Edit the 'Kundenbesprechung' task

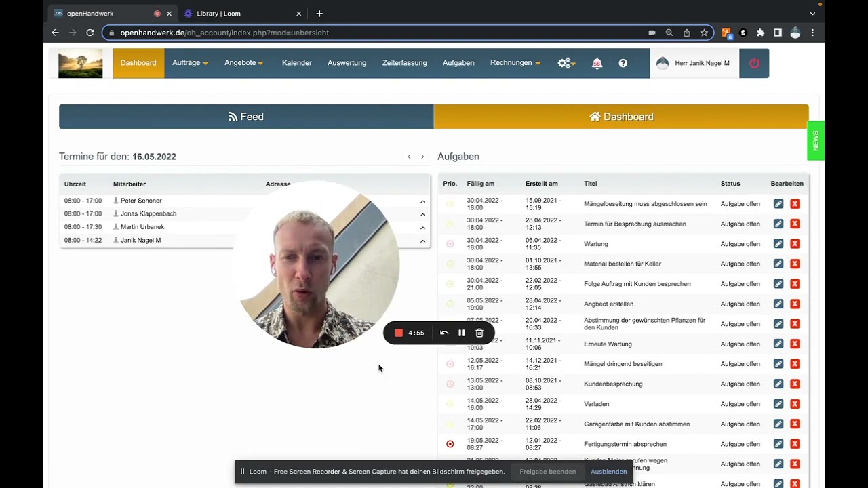point(778,384)
